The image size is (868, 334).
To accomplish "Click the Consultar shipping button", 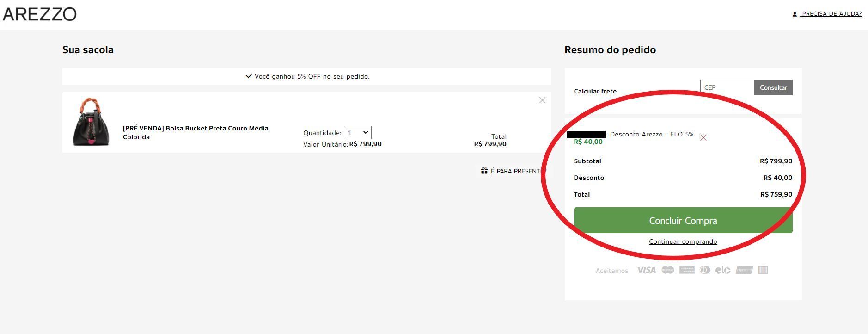I will click(x=773, y=87).
